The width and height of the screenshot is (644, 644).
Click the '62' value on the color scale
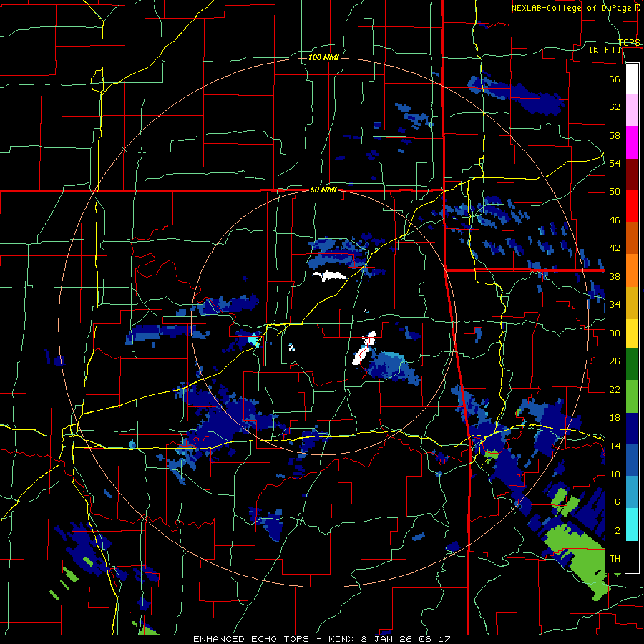point(615,107)
